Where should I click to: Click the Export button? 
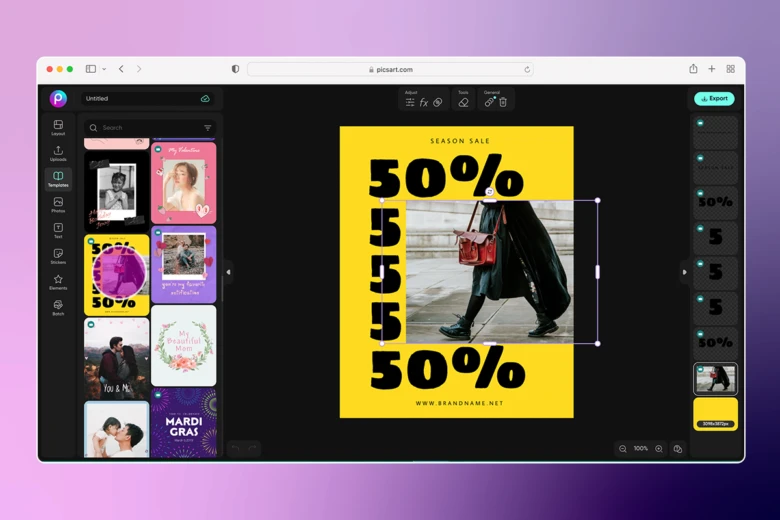(714, 99)
